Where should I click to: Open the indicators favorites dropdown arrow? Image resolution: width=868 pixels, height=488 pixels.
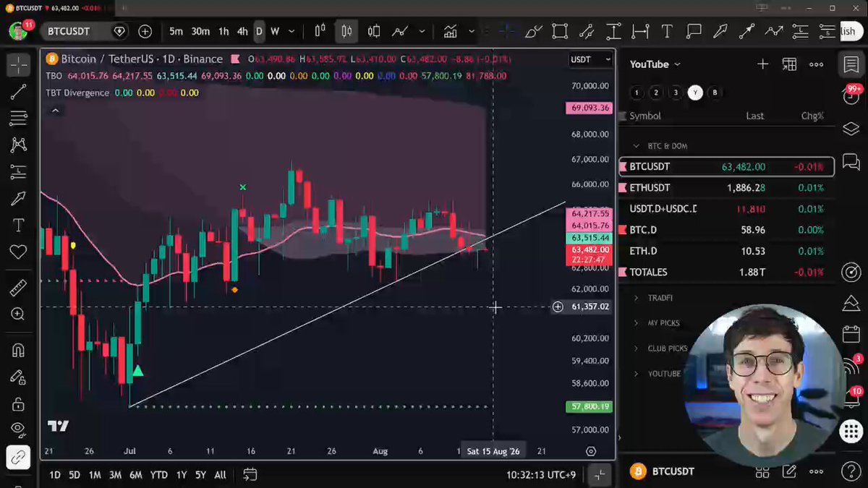(472, 31)
